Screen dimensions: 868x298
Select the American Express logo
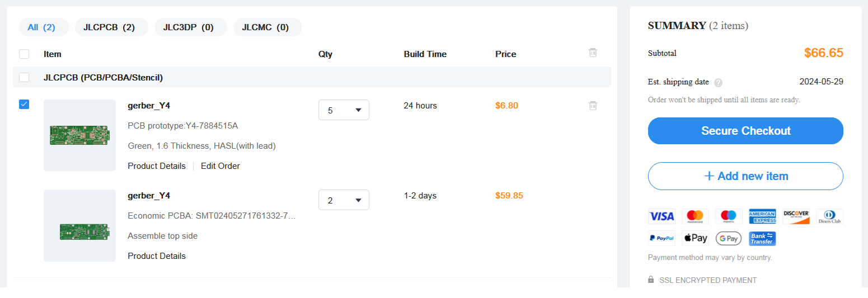(762, 216)
